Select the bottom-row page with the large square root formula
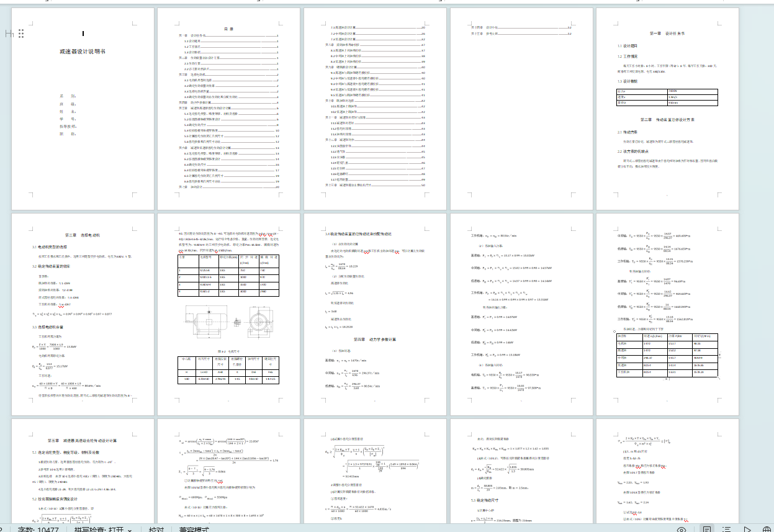Screen dimensions: 774x532 click(x=375, y=472)
